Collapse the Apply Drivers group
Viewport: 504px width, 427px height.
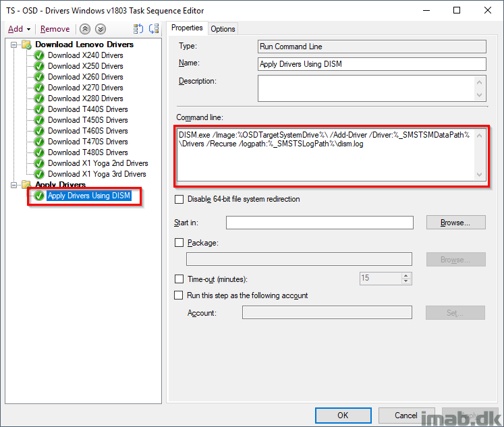pyautogui.click(x=13, y=185)
